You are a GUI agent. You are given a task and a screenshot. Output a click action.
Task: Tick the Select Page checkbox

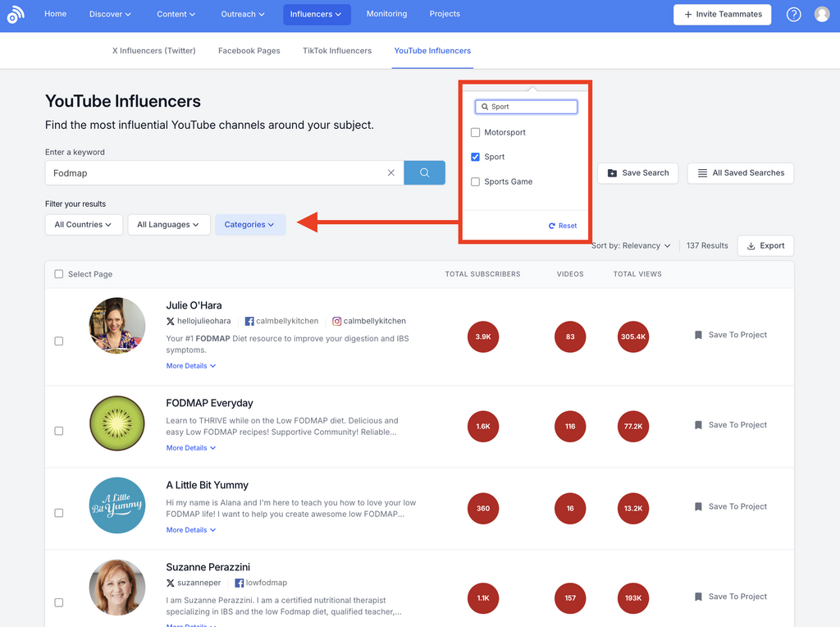click(59, 274)
